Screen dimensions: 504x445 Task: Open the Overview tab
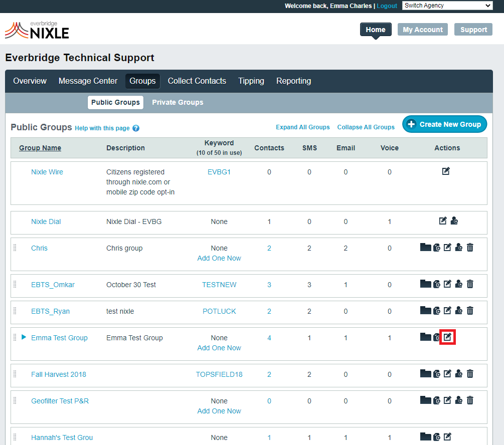pyautogui.click(x=30, y=81)
